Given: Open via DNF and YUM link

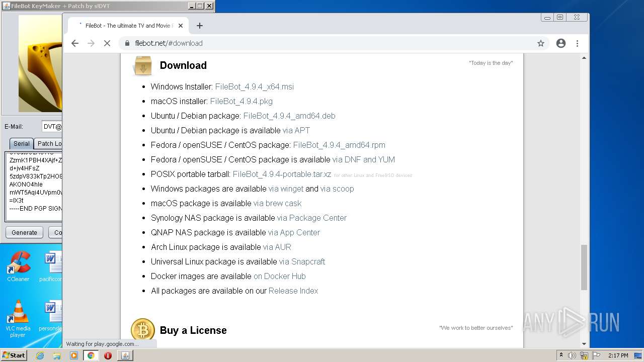Looking at the screenshot, I should point(364,159).
